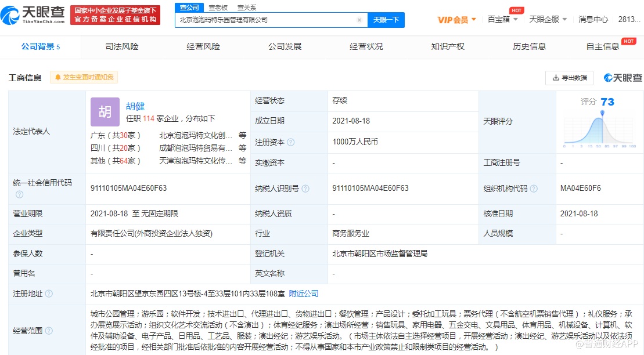Enable 发生变更时通知我 change alert
Image resolution: width=644 pixels, height=355 pixels.
pos(84,77)
